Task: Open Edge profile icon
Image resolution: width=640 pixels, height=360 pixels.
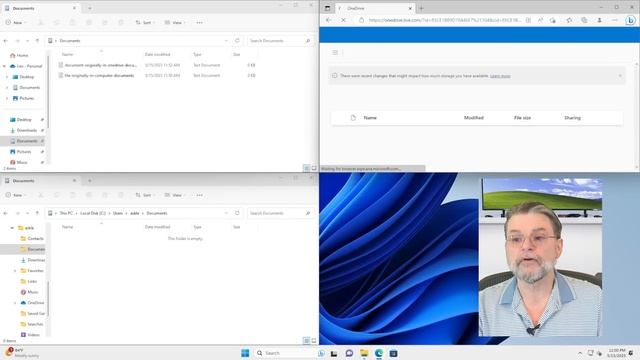Action: click(x=599, y=20)
